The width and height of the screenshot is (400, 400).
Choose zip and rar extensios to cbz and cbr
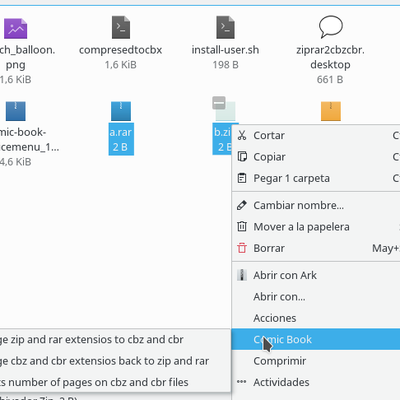[x=115, y=339]
